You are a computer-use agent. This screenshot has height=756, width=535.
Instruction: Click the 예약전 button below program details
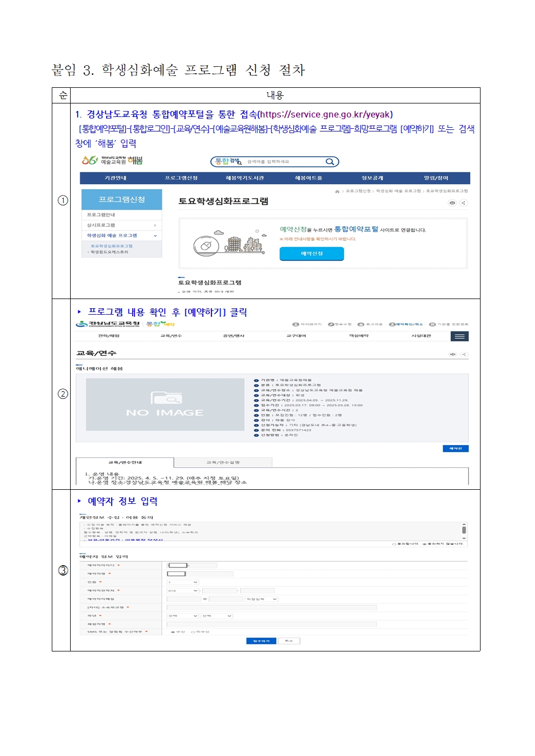point(456,449)
